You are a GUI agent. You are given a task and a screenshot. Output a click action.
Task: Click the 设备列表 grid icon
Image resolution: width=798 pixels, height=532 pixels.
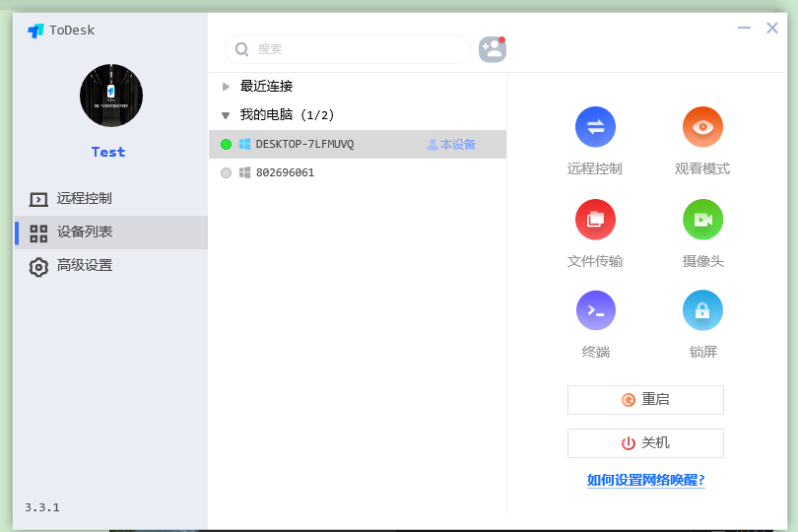pyautogui.click(x=38, y=233)
